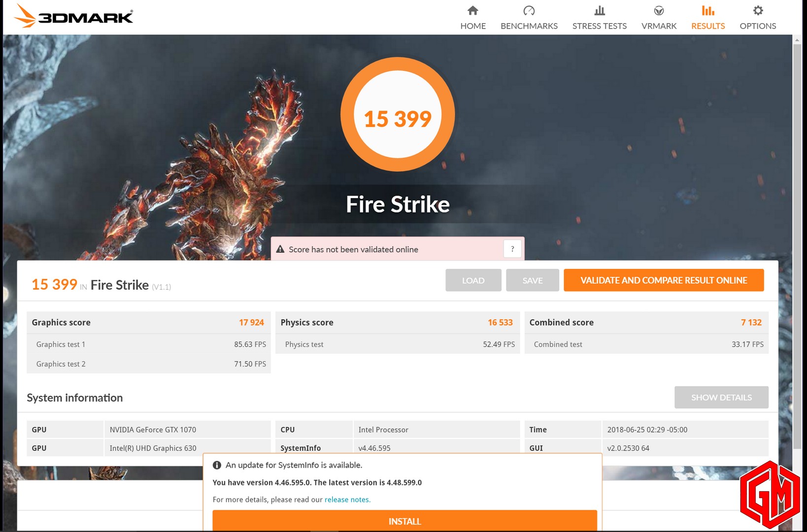
Task: Click the Fire Strike title banner
Action: (x=398, y=204)
